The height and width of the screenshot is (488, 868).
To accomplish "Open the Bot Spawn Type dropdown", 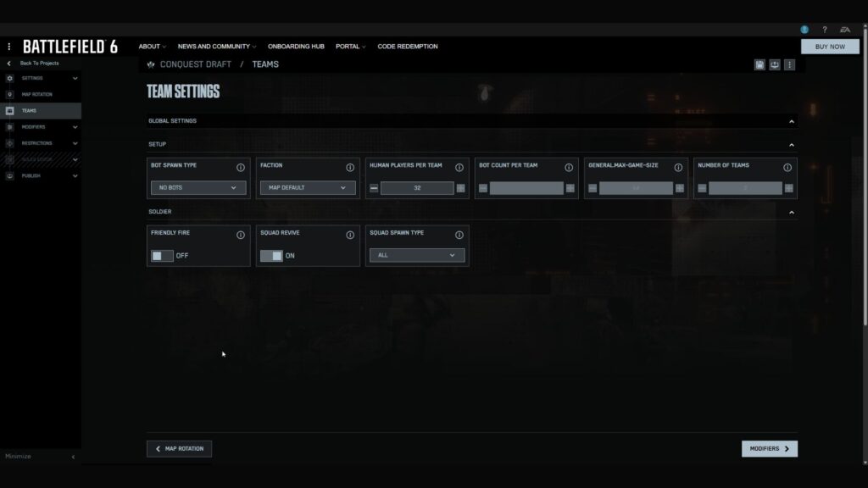I will (198, 187).
